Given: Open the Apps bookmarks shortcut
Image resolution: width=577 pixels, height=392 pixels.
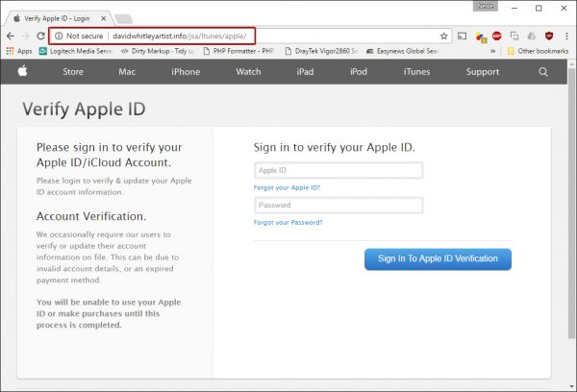Looking at the screenshot, I should (x=19, y=51).
